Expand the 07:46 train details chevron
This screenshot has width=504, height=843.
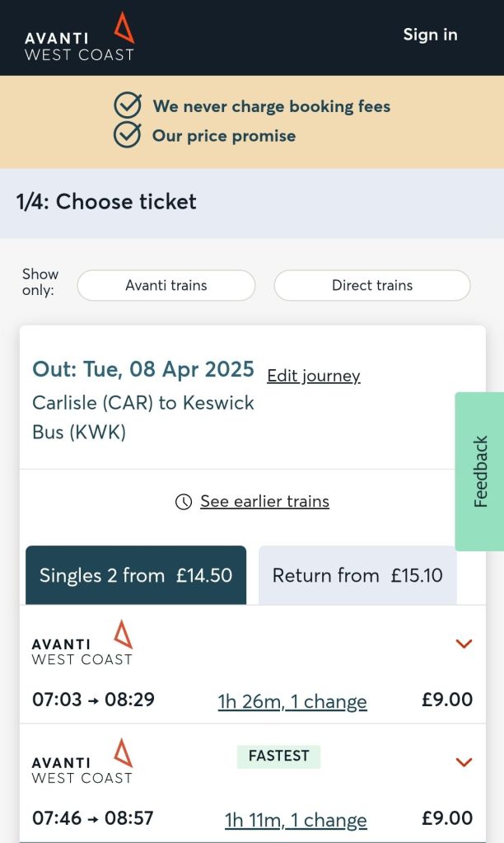tap(464, 762)
